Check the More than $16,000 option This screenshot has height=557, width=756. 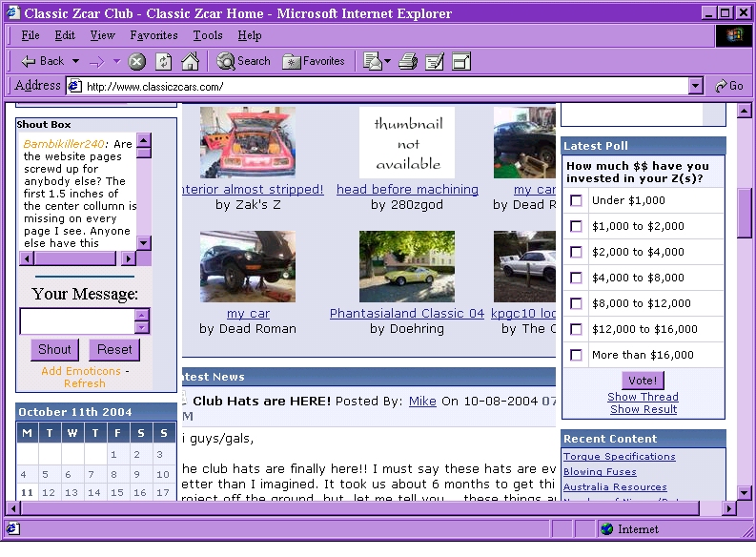point(576,355)
